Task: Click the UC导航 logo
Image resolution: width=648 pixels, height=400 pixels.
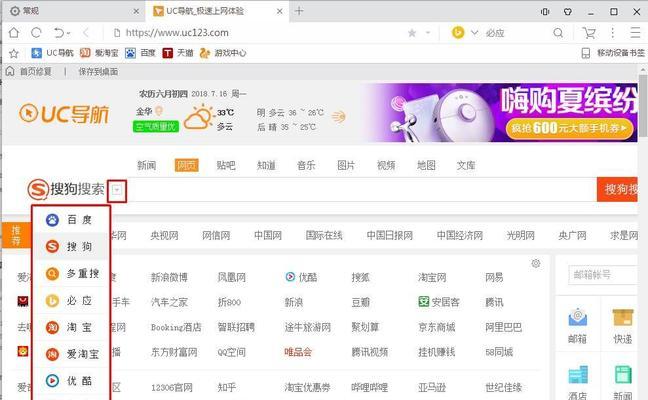Action: point(64,114)
